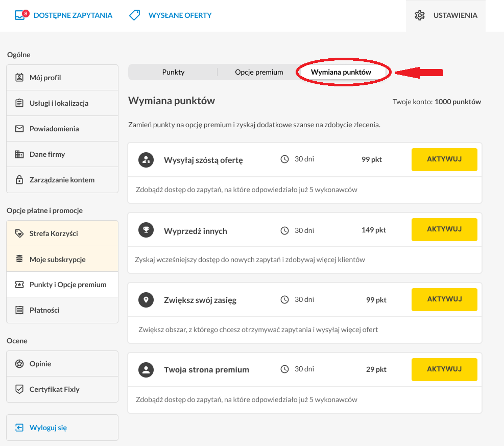Click the clock icon in Zwiększ swój zasięg row
This screenshot has width=504, height=446.
click(284, 300)
